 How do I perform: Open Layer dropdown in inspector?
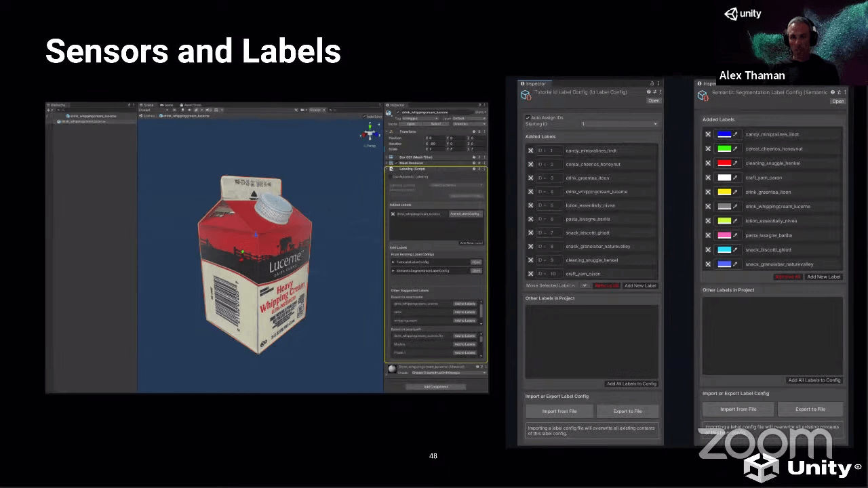click(x=469, y=119)
